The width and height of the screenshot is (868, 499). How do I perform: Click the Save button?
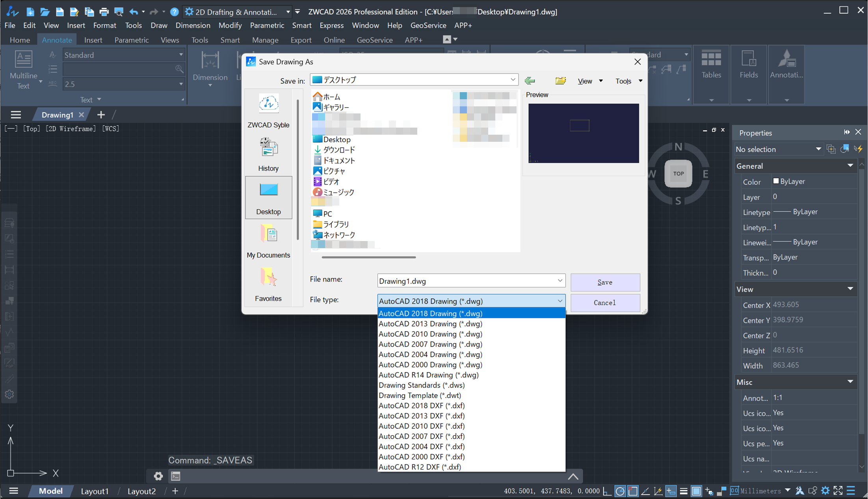coord(605,282)
